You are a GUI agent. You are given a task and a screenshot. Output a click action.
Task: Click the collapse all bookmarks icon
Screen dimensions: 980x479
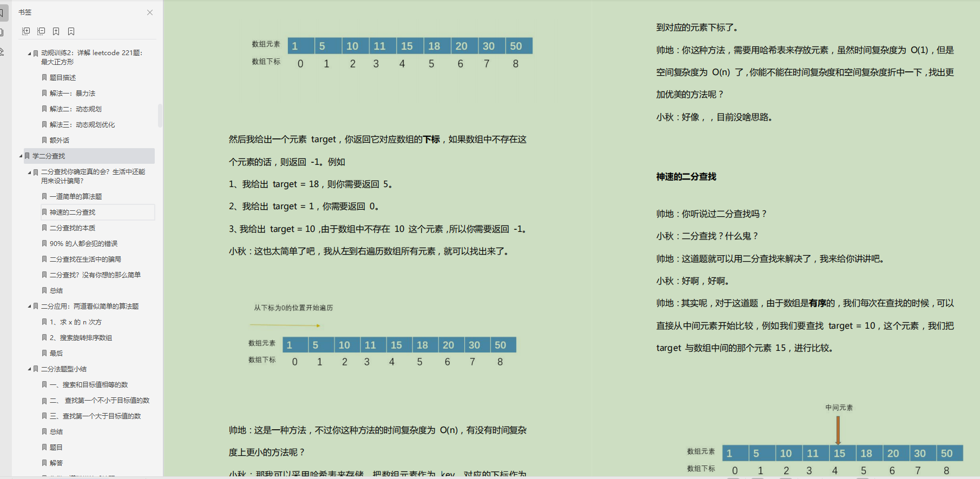tap(41, 31)
